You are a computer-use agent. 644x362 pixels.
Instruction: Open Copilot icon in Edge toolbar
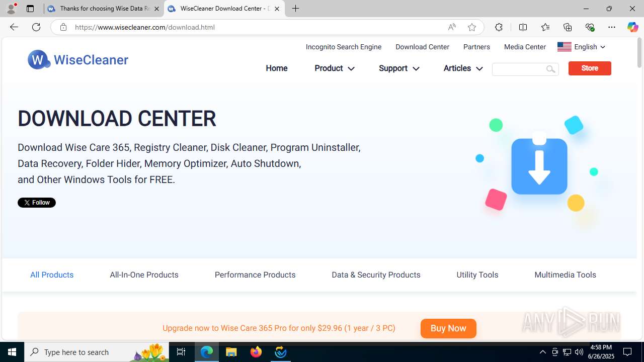click(632, 27)
